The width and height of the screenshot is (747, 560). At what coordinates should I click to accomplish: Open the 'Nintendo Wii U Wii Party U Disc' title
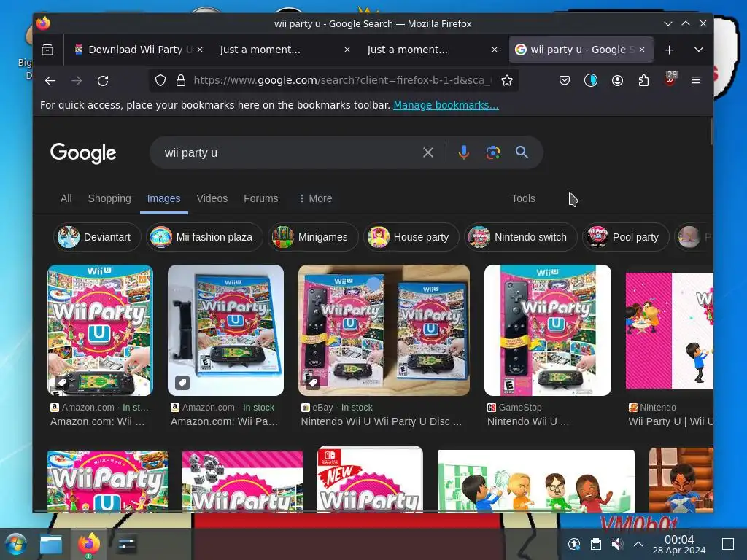[381, 421]
